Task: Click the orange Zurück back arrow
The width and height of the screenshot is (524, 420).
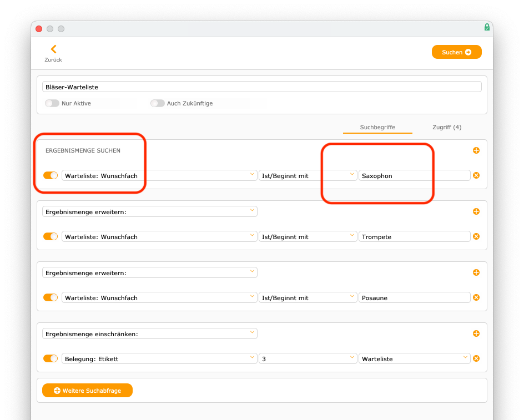Action: 53,49
